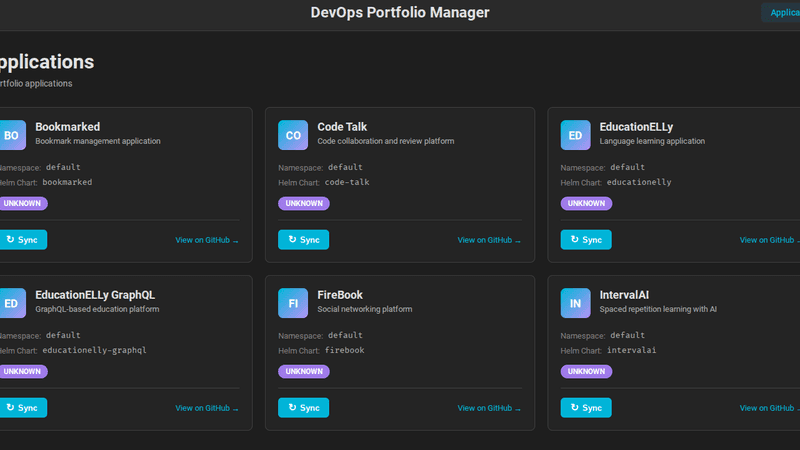Sync the Bookmarked application
The width and height of the screenshot is (800, 450).
point(23,240)
